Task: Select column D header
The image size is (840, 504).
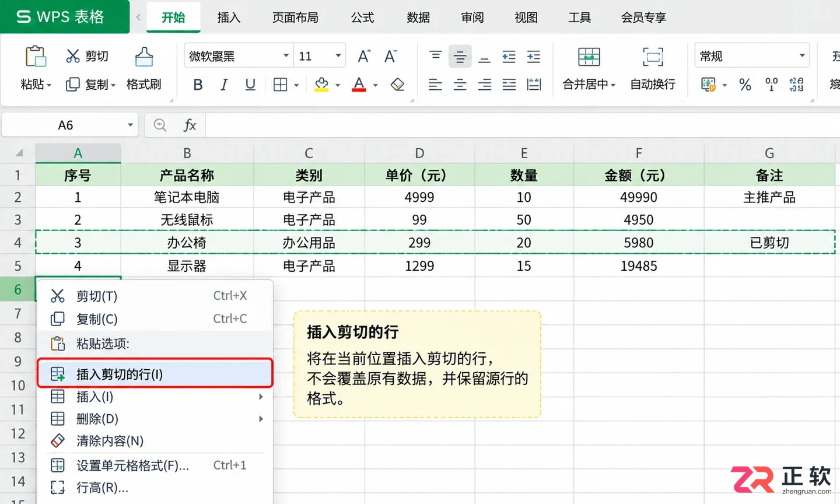Action: 419,153
